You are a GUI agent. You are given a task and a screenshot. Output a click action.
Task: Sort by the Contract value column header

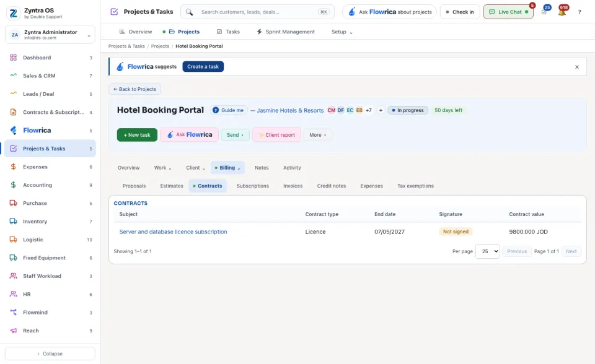click(526, 214)
